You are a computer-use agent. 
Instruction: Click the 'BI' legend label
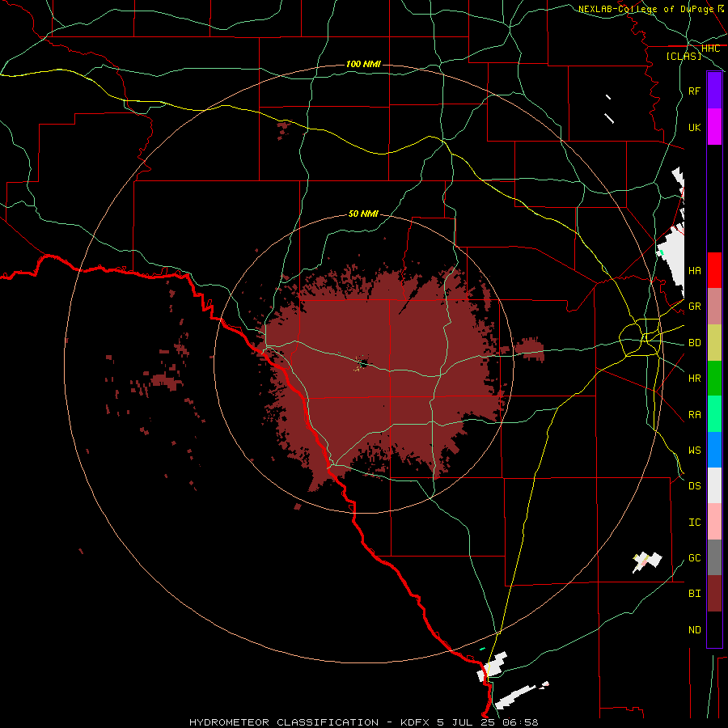pos(695,594)
